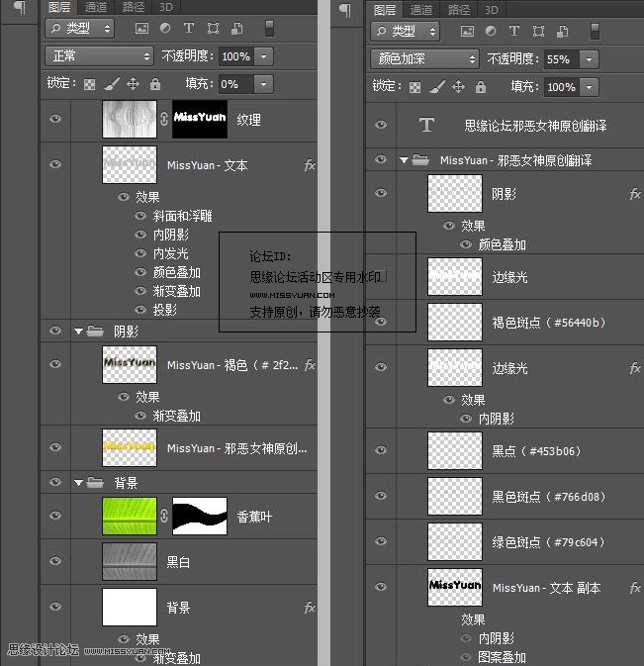Hide the MissYuan - 文本 layer
Screen dimensions: 644x666
tap(55, 164)
